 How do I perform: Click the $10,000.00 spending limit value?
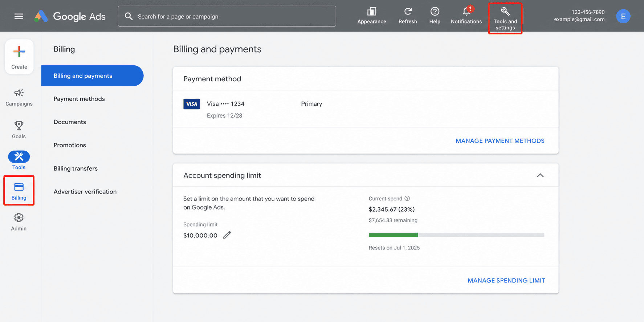[200, 235]
